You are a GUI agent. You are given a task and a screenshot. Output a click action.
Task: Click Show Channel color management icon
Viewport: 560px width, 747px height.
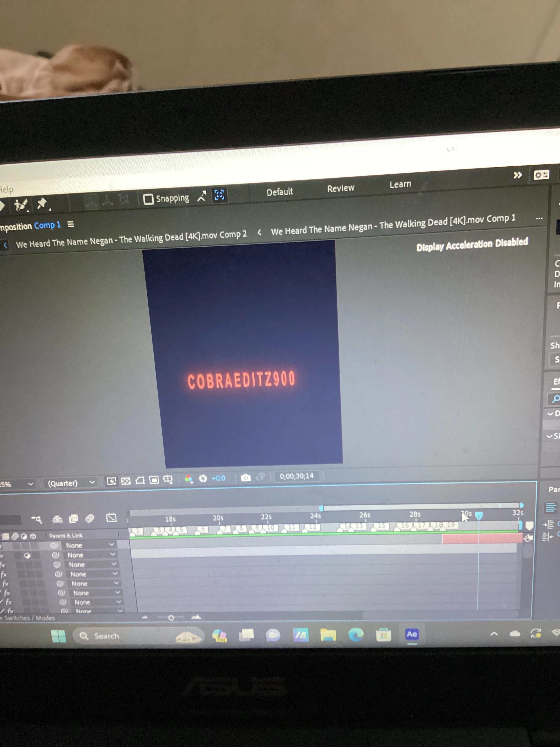[x=189, y=479]
